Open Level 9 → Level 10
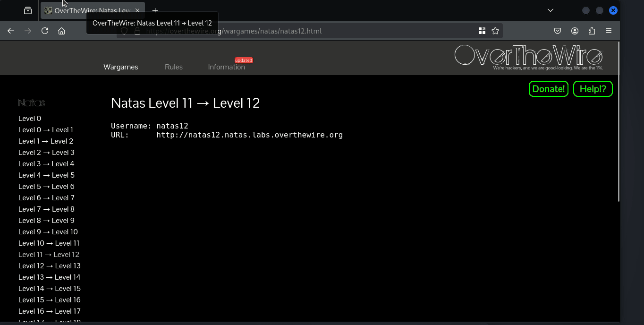The image size is (644, 325). tap(48, 232)
